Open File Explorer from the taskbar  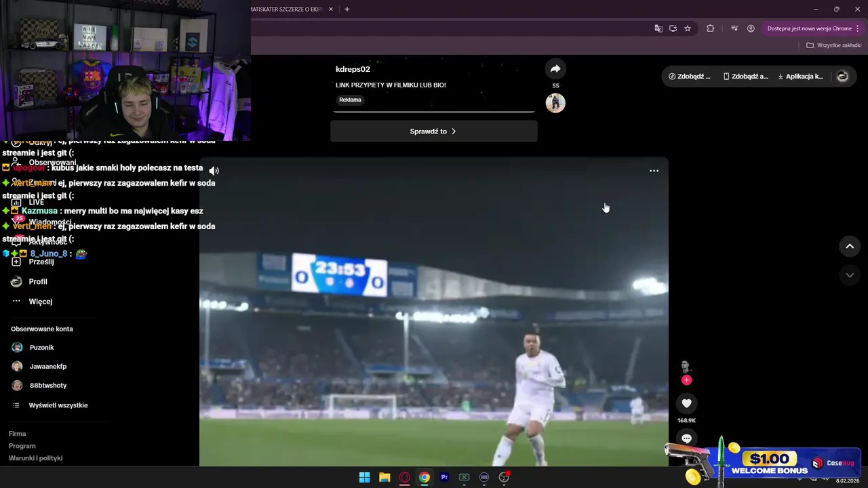point(384,477)
